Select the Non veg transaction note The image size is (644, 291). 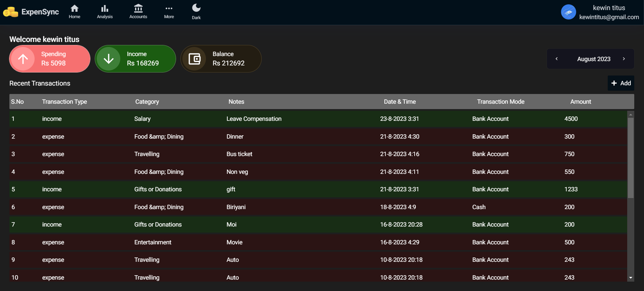coord(237,172)
